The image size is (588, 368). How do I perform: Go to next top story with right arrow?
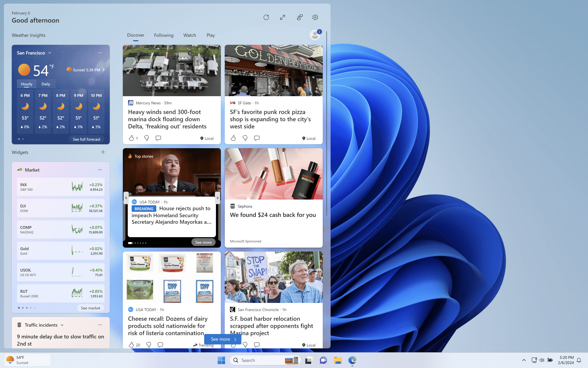click(x=218, y=198)
